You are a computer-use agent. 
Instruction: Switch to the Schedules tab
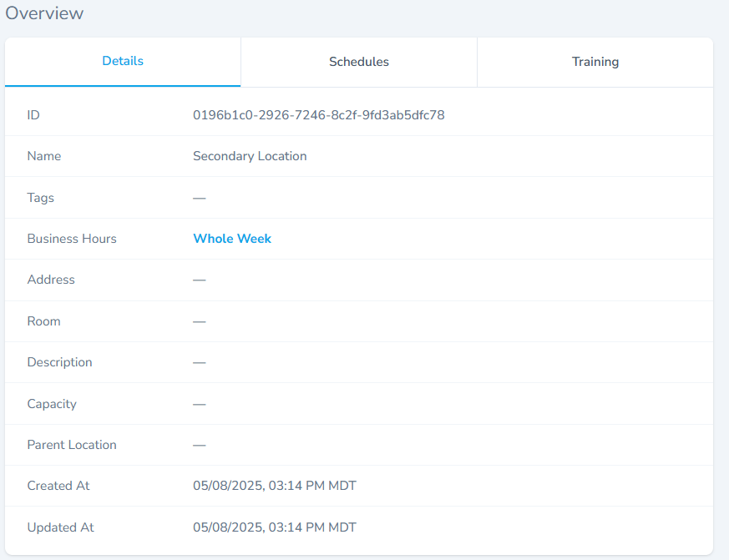pyautogui.click(x=358, y=62)
